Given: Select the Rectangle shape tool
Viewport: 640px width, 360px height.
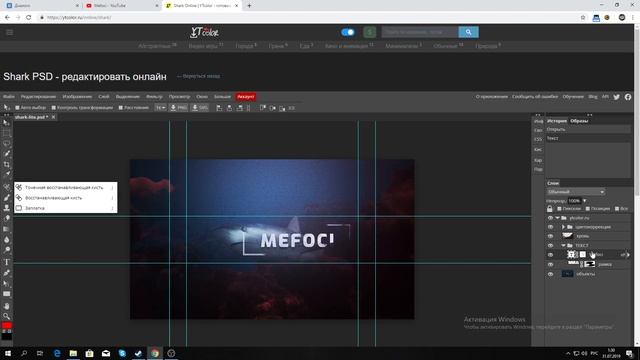Looking at the screenshot, I should (x=7, y=294).
